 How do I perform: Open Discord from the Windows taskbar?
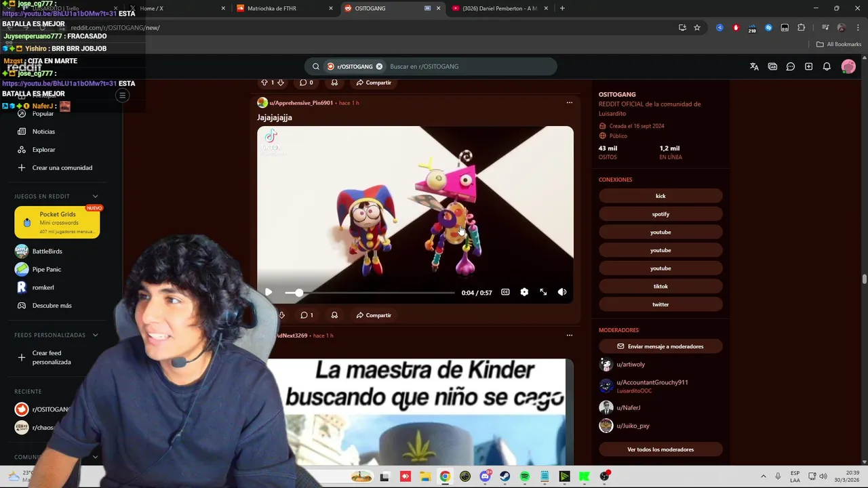485,476
